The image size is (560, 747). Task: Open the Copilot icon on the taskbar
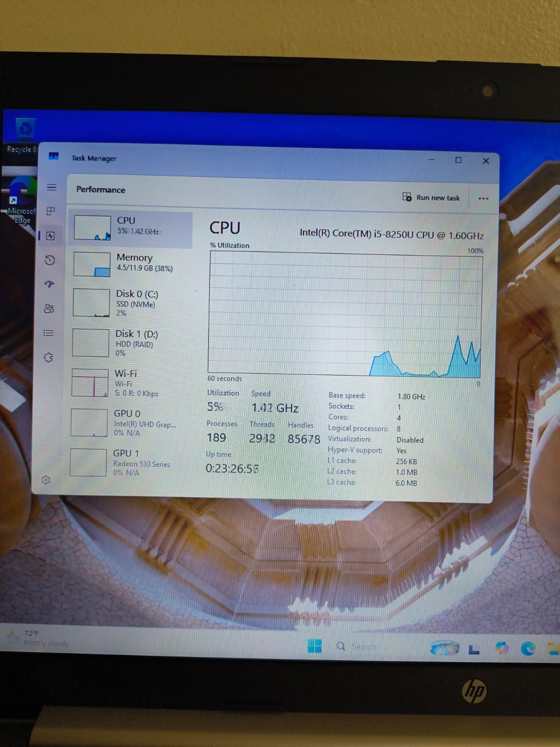pos(502,648)
